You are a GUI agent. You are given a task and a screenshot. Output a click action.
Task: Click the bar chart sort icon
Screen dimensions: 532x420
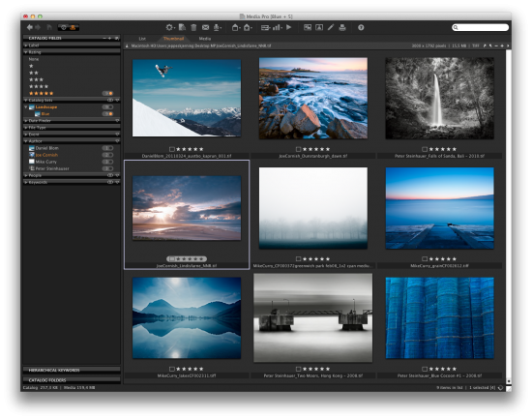(x=278, y=27)
